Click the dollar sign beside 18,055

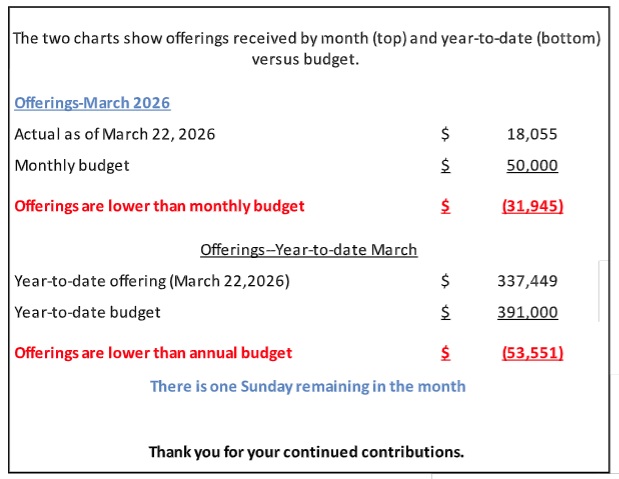(446, 134)
